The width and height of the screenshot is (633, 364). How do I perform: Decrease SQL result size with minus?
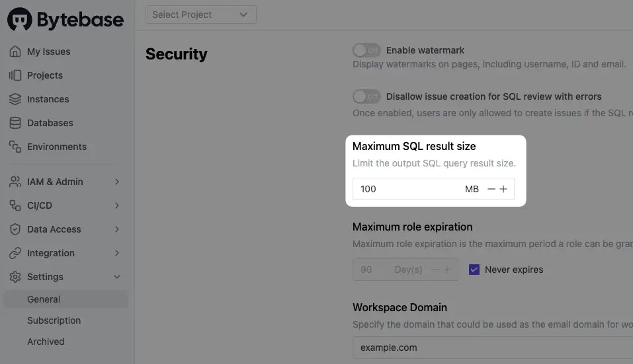(491, 189)
